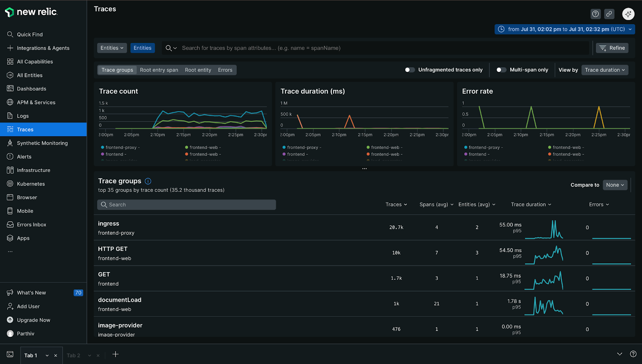Go to Kubernetes in the sidebar
The image size is (642, 364).
(31, 184)
